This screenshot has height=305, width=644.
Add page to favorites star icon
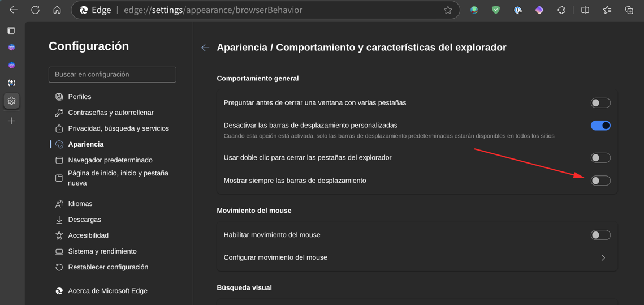coord(448,10)
